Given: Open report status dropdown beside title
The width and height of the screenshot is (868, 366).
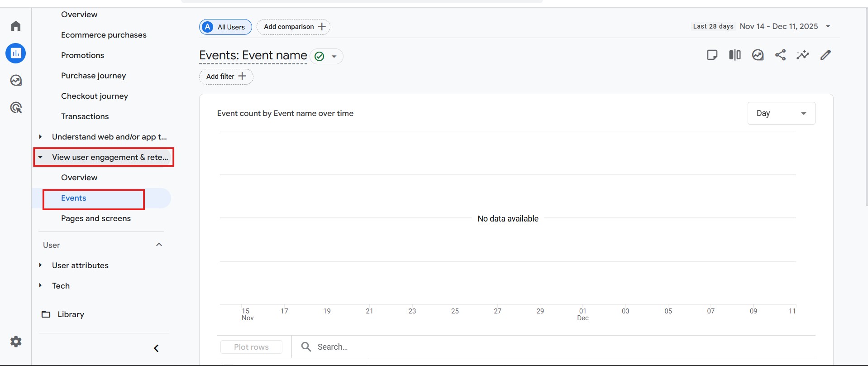Looking at the screenshot, I should tap(334, 57).
